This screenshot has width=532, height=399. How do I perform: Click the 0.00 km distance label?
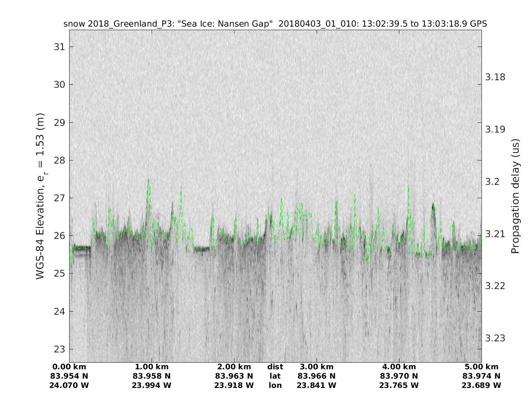(70, 367)
